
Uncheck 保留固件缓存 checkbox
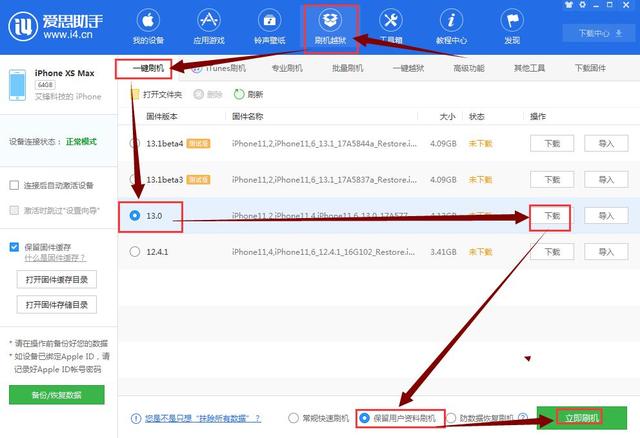pos(14,247)
